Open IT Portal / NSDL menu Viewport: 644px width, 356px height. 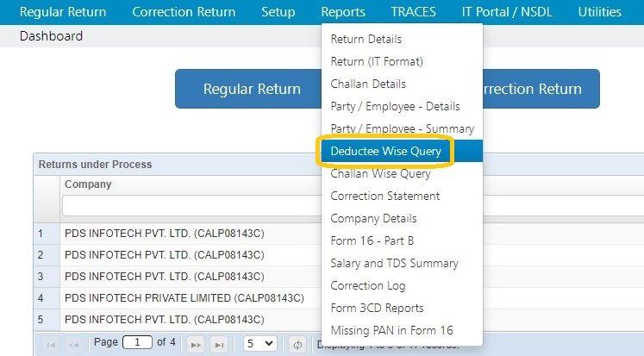[506, 12]
